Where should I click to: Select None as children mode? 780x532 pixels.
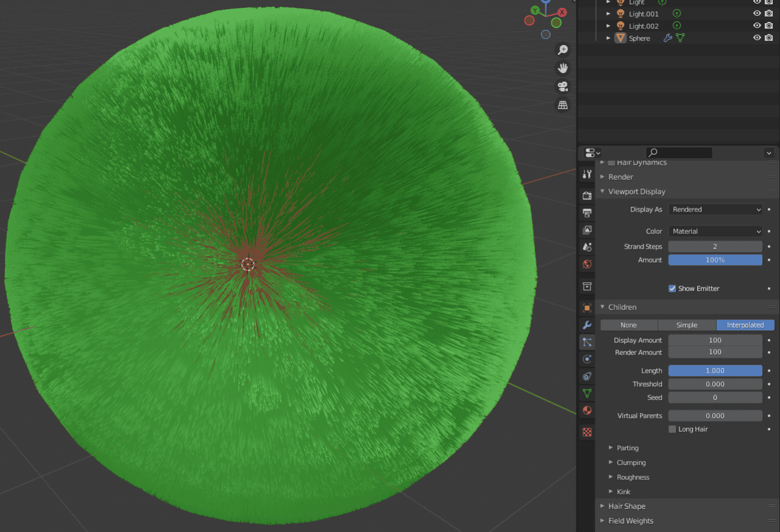pos(628,325)
